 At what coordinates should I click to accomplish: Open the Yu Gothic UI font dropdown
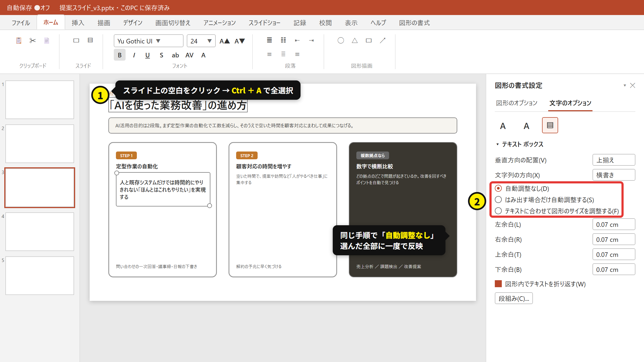click(x=148, y=41)
